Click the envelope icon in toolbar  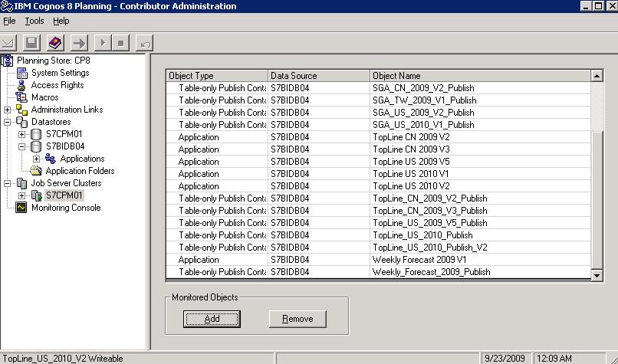click(x=8, y=43)
